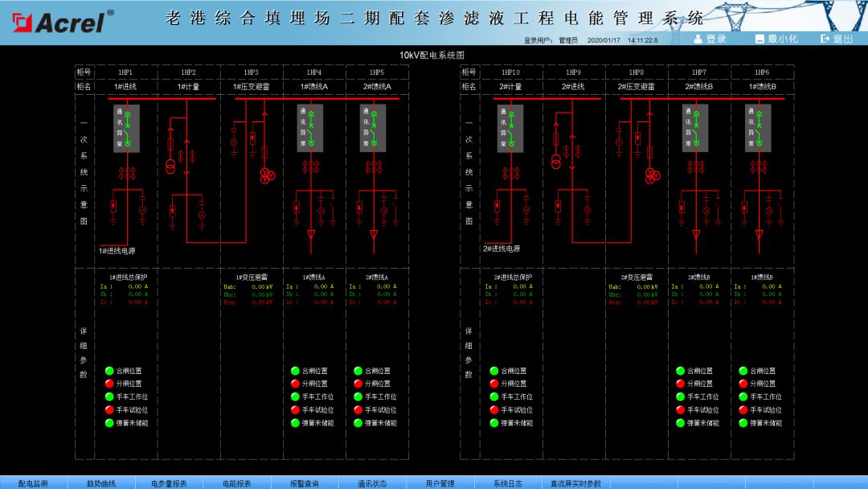Click outgoing cable arrow symbol in 1HP6
This screenshot has height=489, width=868.
[x=759, y=235]
